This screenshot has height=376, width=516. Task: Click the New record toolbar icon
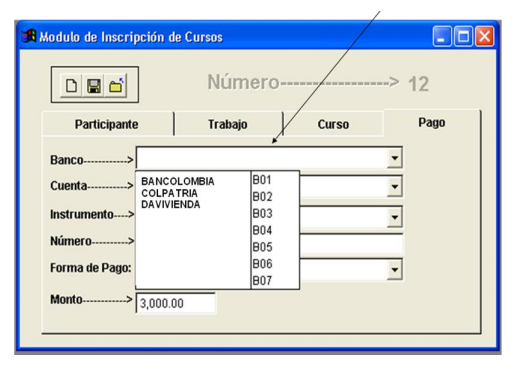(71, 86)
